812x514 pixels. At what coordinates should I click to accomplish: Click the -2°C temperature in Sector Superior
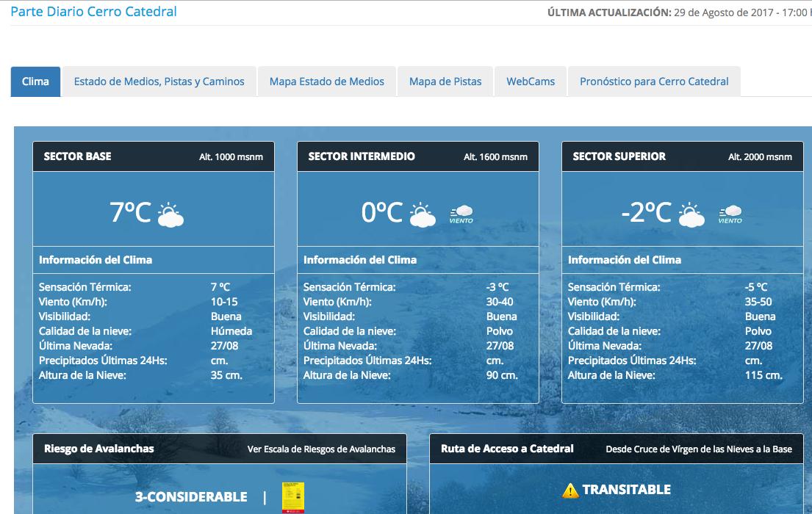[x=646, y=212]
